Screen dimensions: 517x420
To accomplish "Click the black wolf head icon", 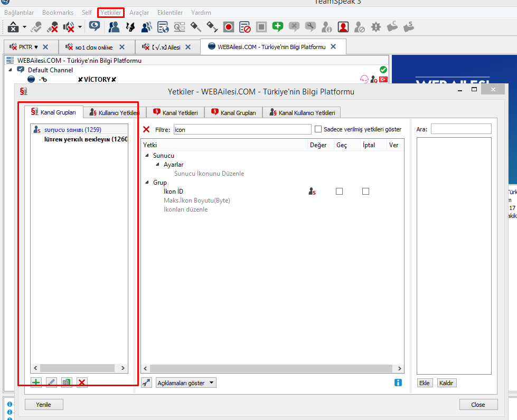I will (x=130, y=27).
